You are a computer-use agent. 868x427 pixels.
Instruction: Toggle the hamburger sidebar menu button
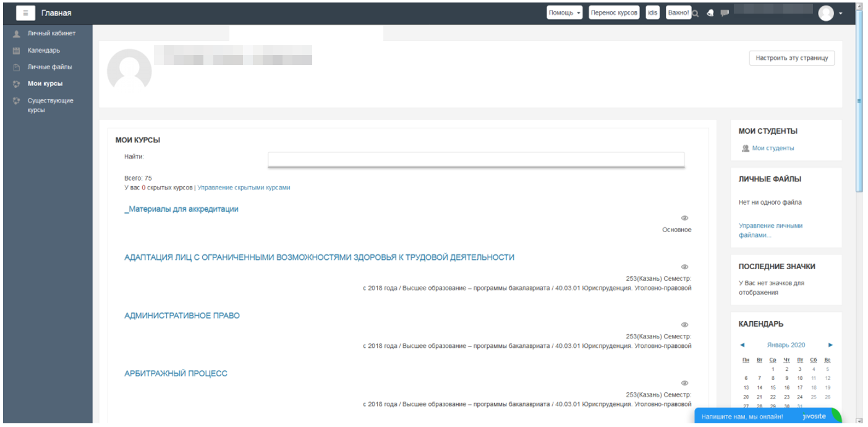pyautogui.click(x=25, y=13)
